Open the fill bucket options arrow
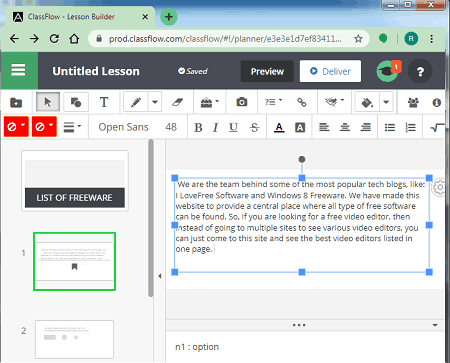The height and width of the screenshot is (363, 450). tap(386, 102)
